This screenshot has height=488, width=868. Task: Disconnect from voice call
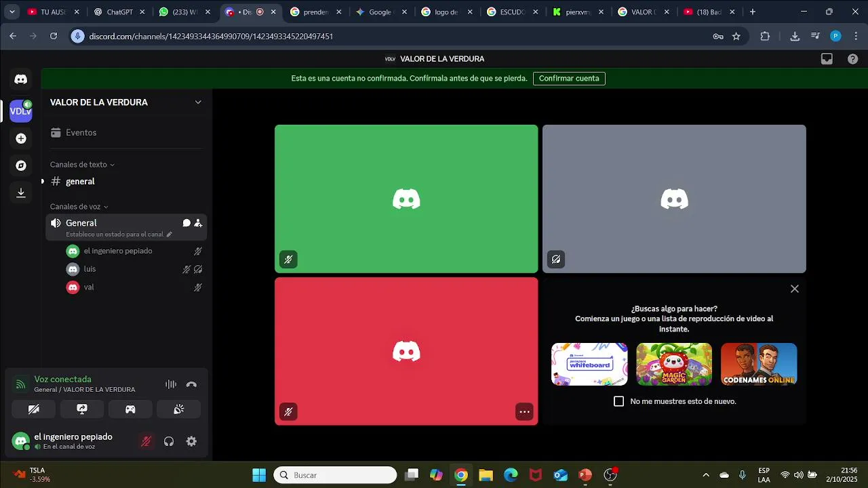pos(191,384)
